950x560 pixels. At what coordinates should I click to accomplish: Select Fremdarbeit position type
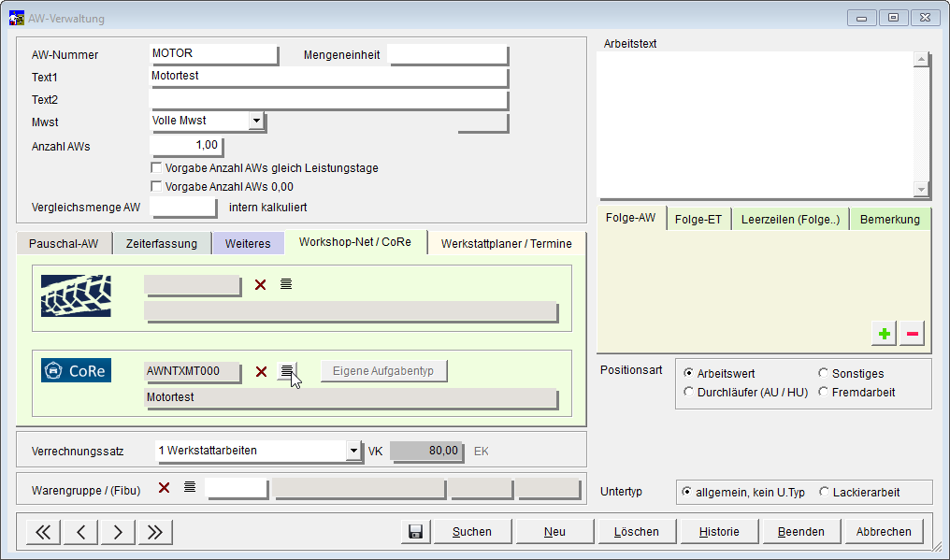click(824, 392)
